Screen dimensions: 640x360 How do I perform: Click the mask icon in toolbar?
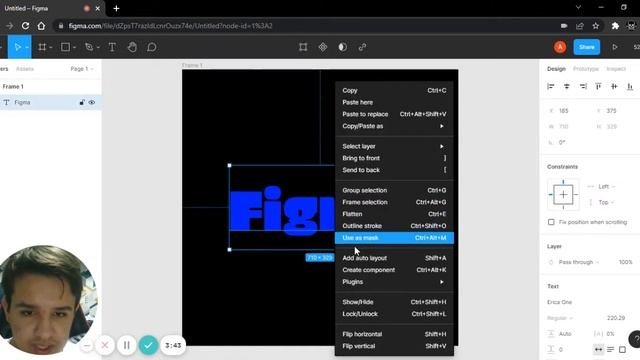pyautogui.click(x=342, y=47)
